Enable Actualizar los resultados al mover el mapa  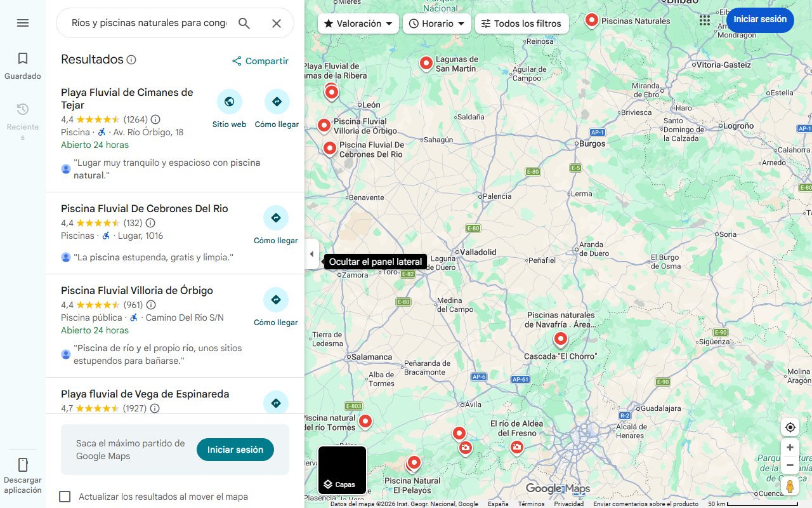[x=65, y=497]
